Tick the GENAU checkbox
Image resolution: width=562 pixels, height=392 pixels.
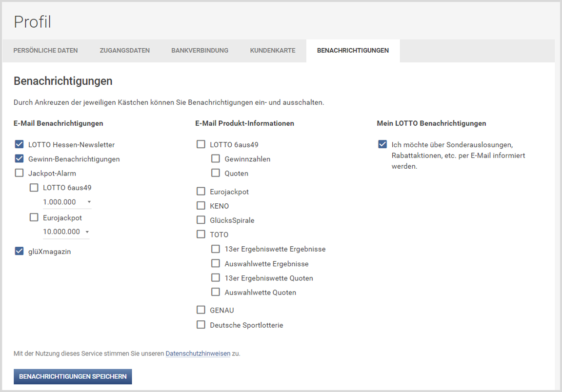click(201, 310)
